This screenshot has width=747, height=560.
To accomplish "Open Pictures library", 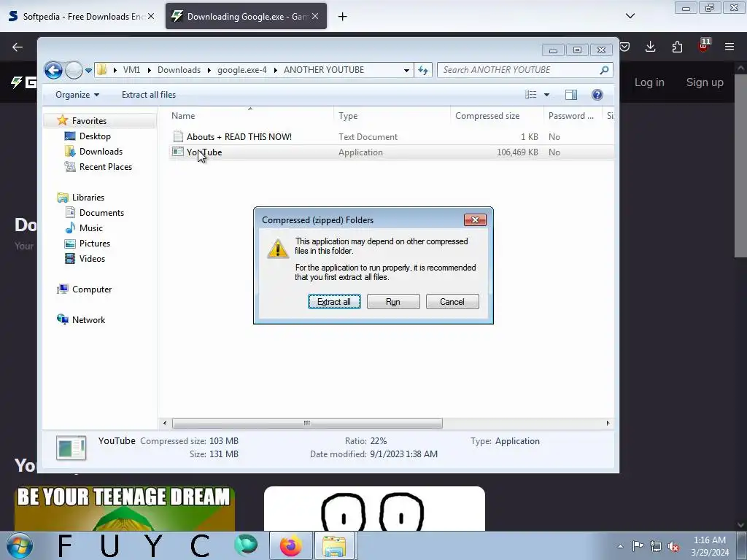I will point(94,243).
